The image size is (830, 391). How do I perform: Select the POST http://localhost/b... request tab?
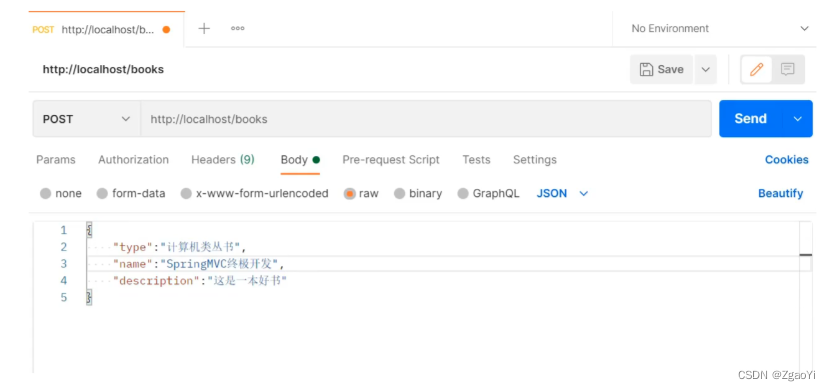point(106,30)
